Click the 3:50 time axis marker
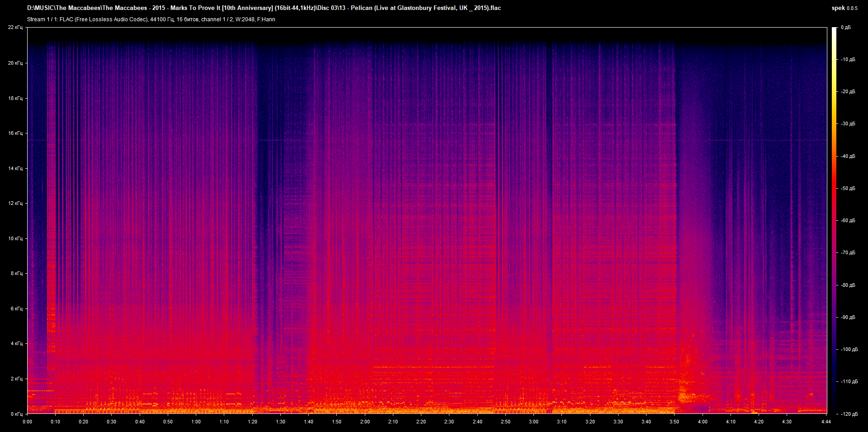 [674, 422]
